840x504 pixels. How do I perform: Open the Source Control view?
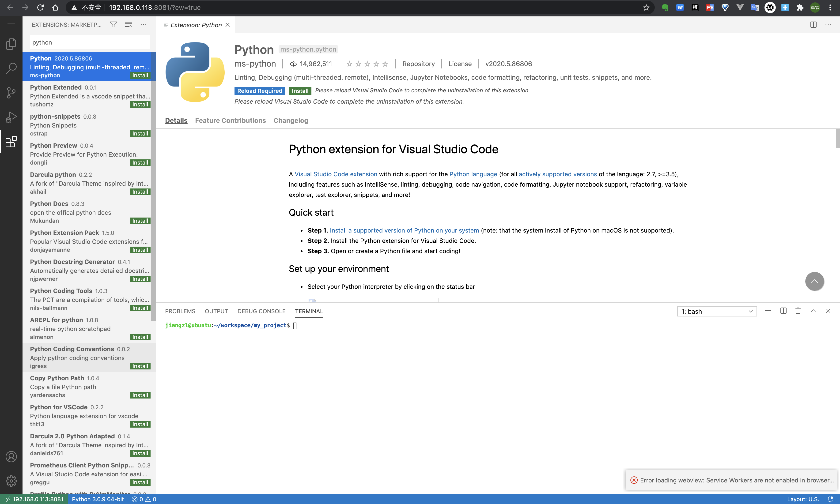click(11, 92)
